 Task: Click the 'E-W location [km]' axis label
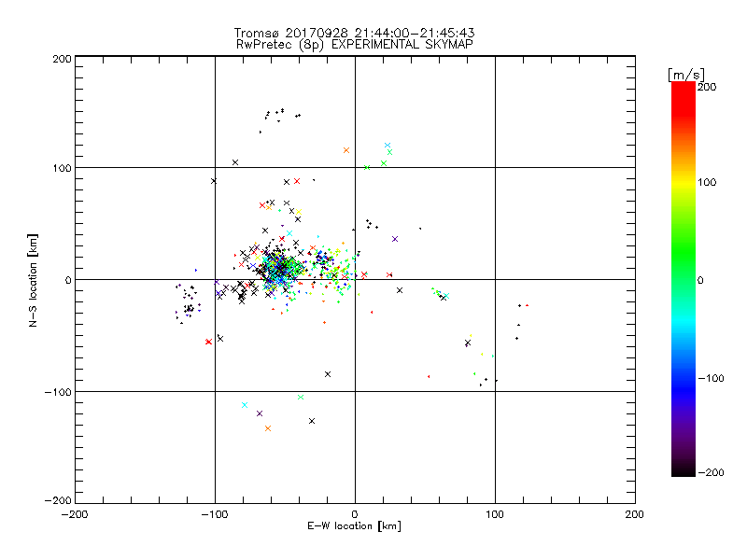point(354,526)
